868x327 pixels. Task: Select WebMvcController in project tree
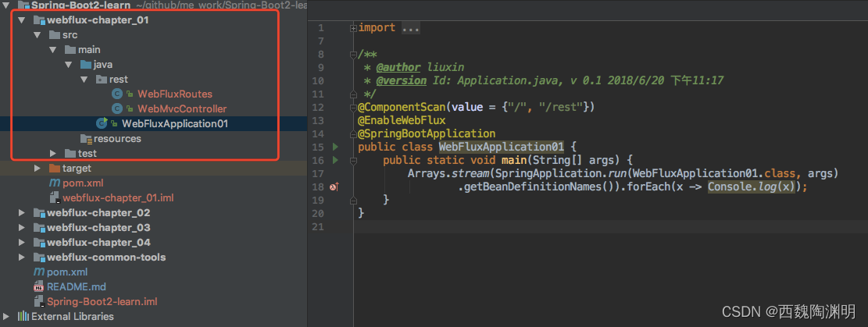[182, 109]
